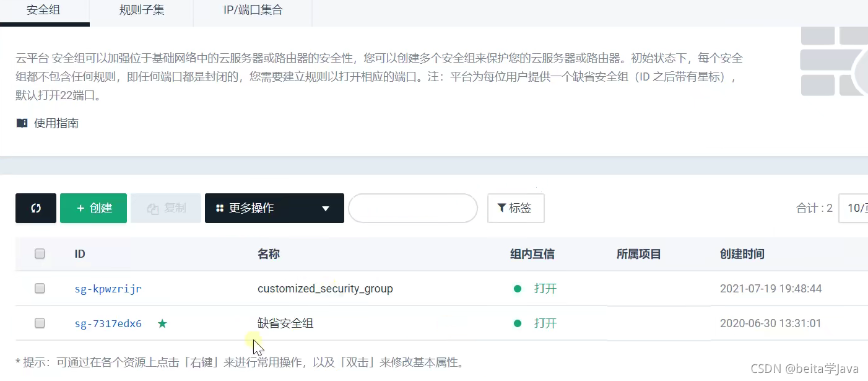
Task: Click the name 缺省安全组
Action: pyautogui.click(x=285, y=323)
